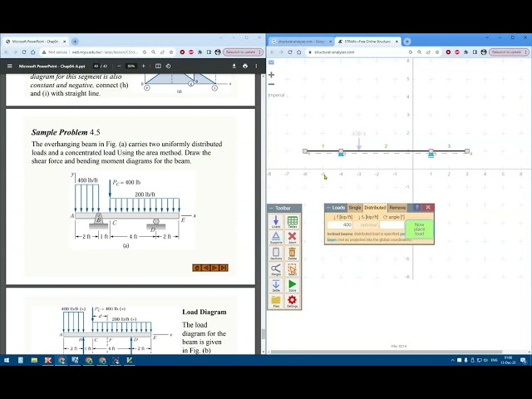Click the STRIAN horizontal scrollbar
532x399 pixels.
click(x=386, y=352)
